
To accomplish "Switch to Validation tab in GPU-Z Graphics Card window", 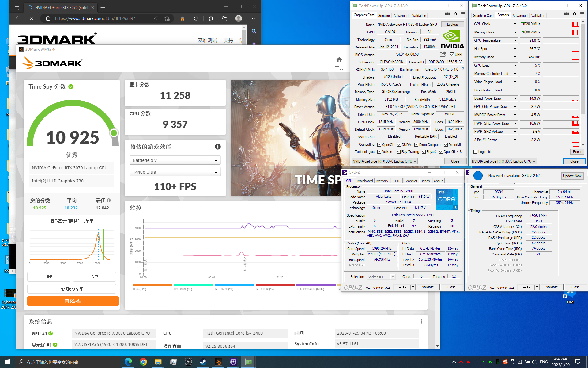I will tap(419, 16).
